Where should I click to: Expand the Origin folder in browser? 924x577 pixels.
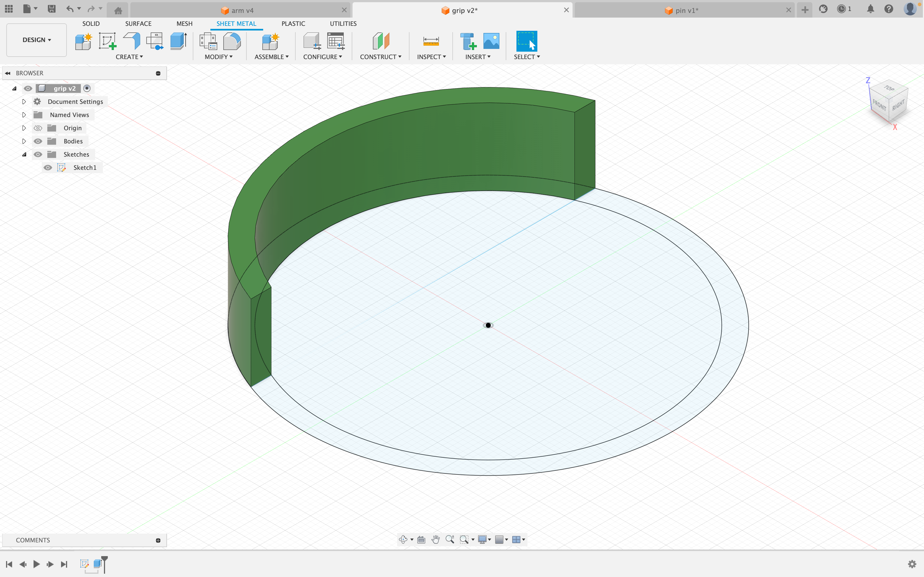pyautogui.click(x=24, y=128)
